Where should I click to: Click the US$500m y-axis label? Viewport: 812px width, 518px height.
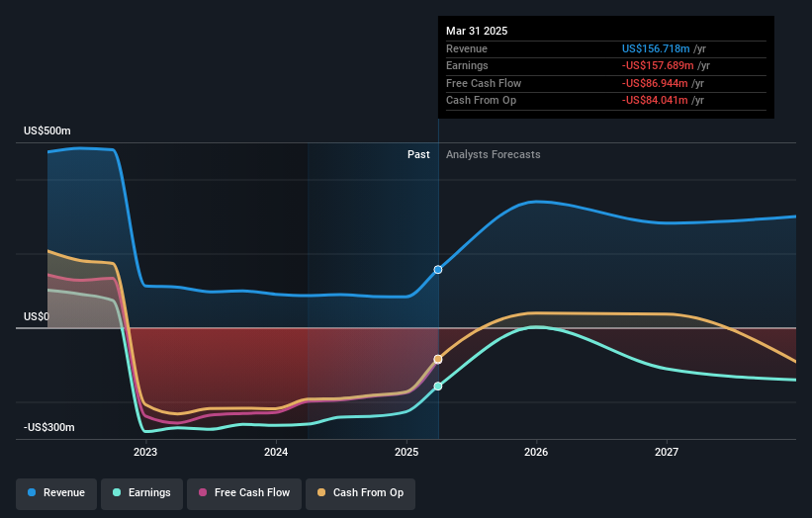(x=47, y=130)
